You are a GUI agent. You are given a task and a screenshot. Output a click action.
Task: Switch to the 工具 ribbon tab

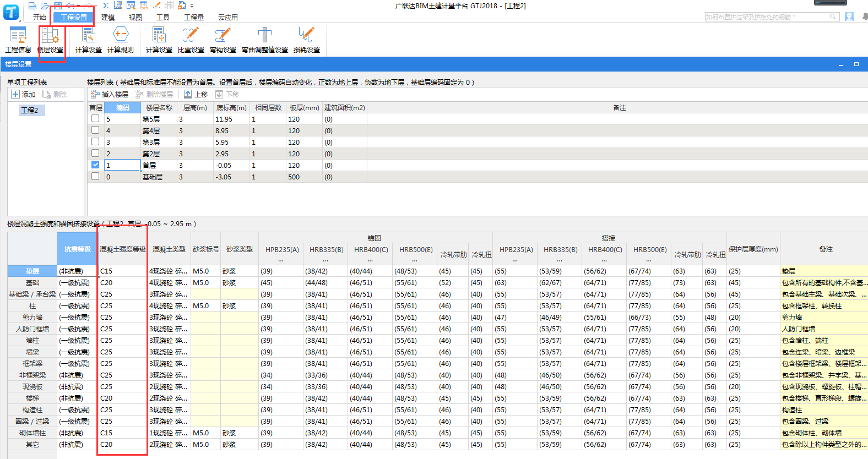point(163,17)
